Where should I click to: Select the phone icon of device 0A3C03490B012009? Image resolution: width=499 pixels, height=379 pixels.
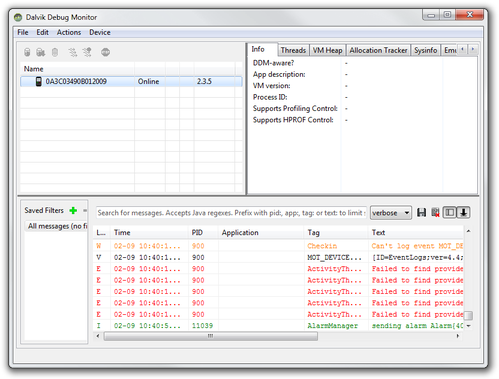(39, 81)
